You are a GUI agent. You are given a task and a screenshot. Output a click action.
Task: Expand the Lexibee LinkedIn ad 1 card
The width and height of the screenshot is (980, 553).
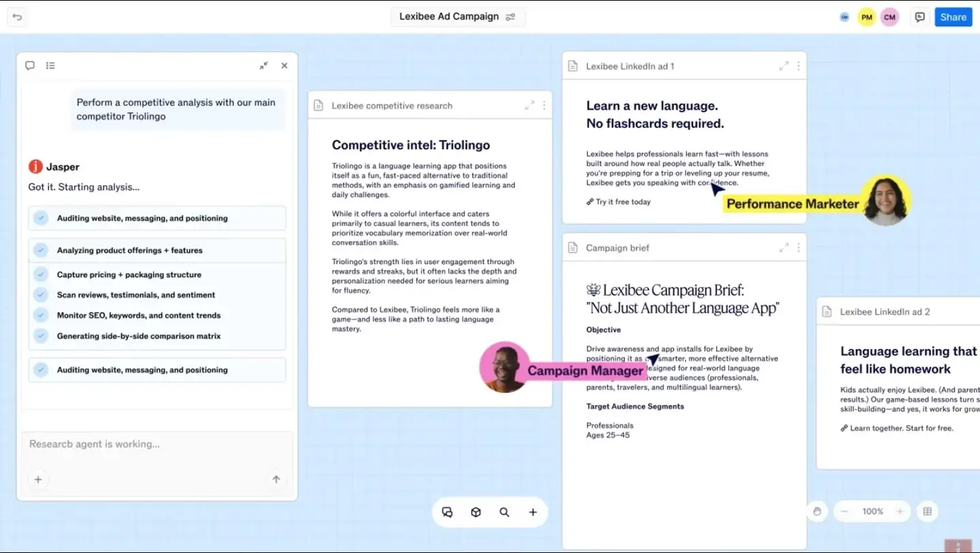[x=784, y=66]
